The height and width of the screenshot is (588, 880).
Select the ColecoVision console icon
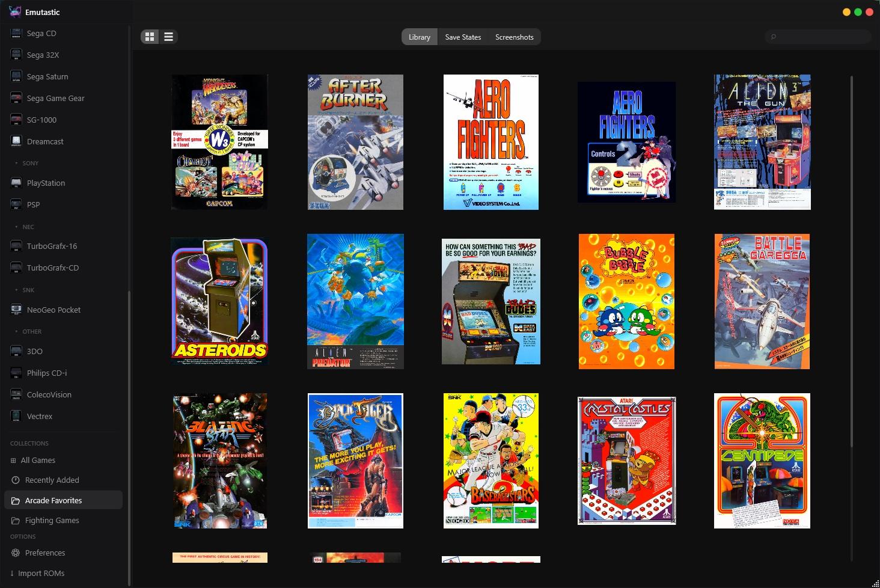[16, 394]
